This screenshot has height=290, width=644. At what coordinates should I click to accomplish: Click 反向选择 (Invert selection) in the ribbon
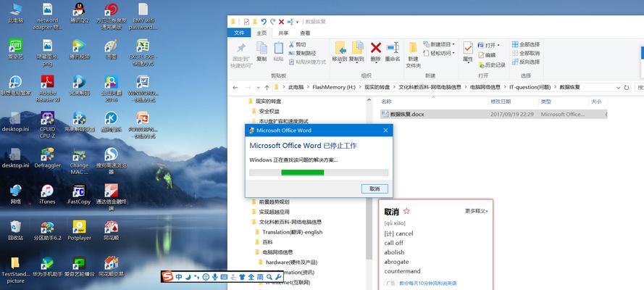[x=526, y=62]
